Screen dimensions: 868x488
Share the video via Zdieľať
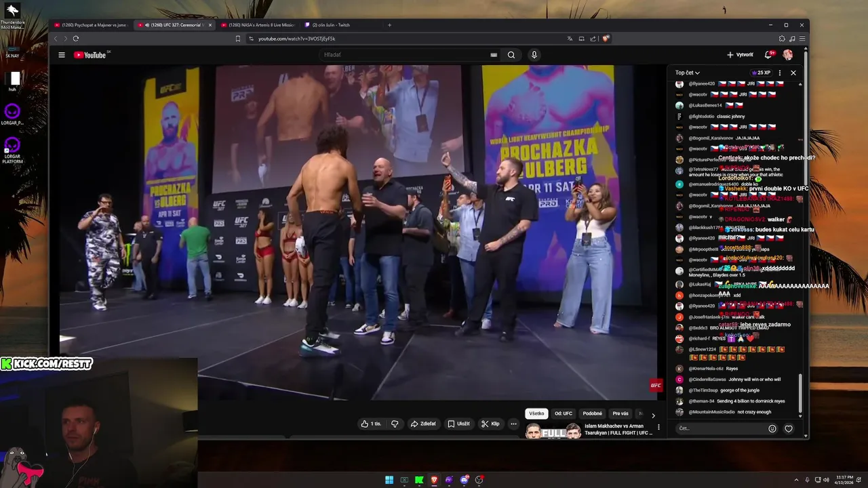click(423, 424)
